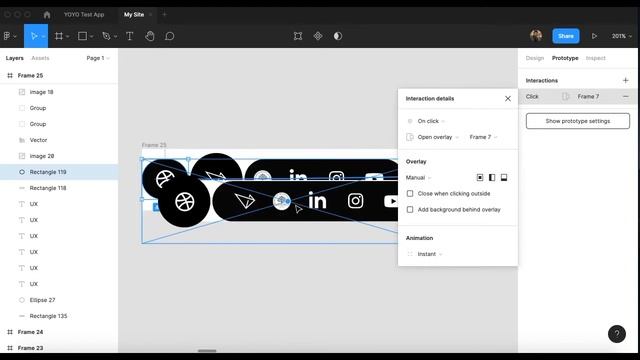Select the Hand tool
Screen dimensions: 640x360
tap(149, 36)
